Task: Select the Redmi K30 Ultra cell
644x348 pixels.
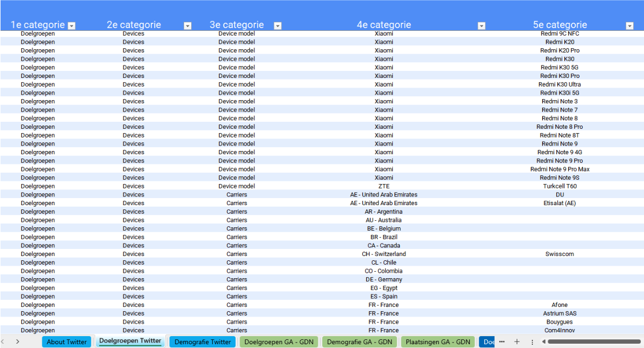Action: (560, 84)
